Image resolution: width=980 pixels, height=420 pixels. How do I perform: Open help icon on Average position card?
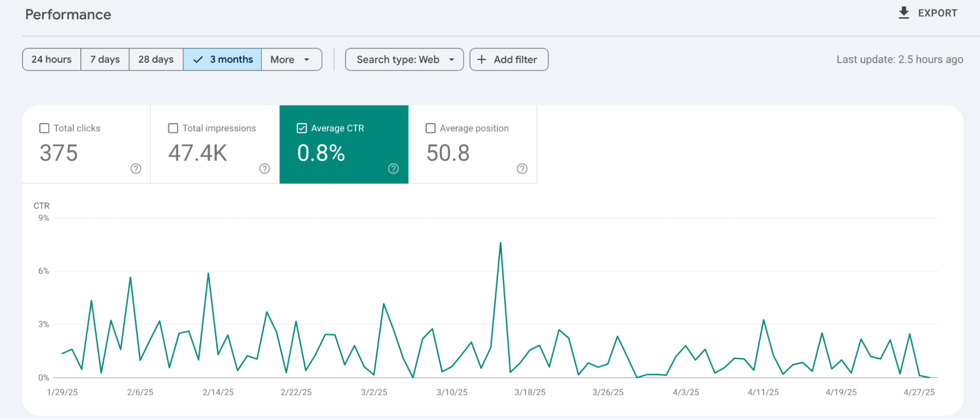pos(522,169)
